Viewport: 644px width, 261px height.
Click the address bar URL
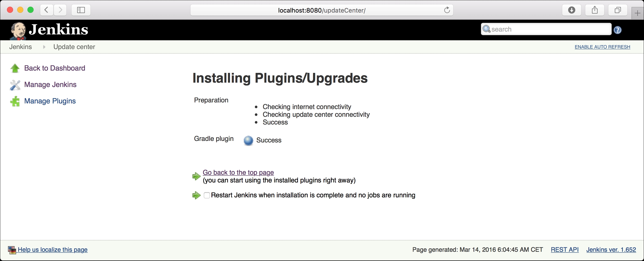point(322,10)
